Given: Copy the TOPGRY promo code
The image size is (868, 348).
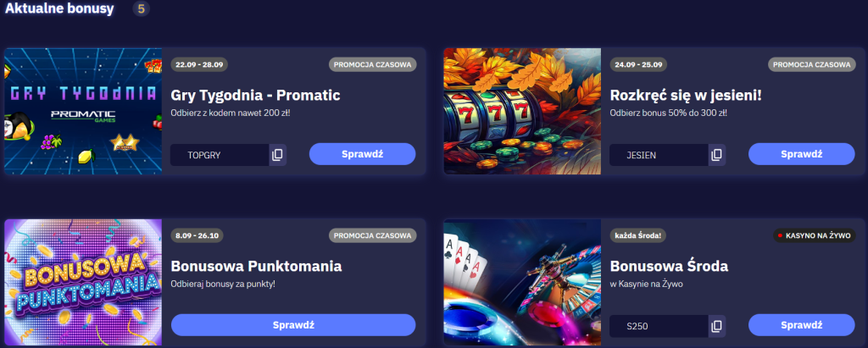Looking at the screenshot, I should 277,155.
